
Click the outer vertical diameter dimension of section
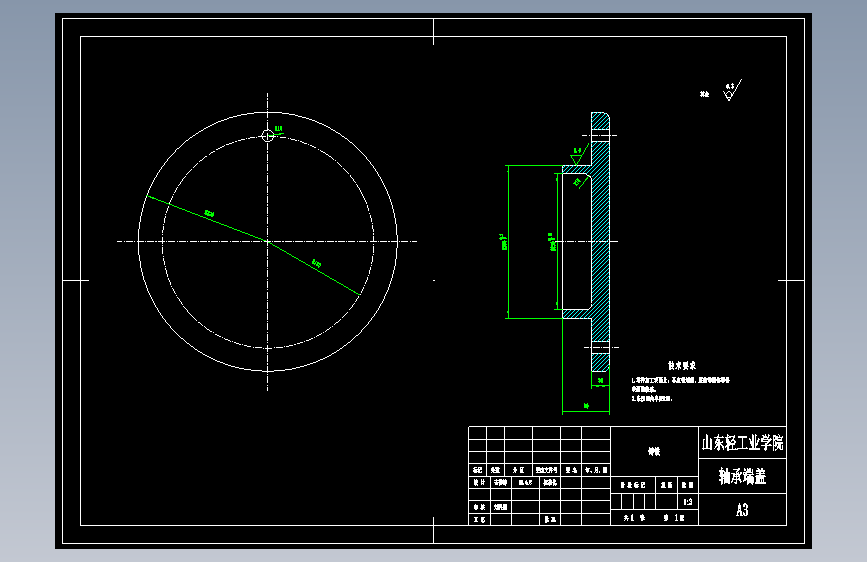click(x=504, y=242)
